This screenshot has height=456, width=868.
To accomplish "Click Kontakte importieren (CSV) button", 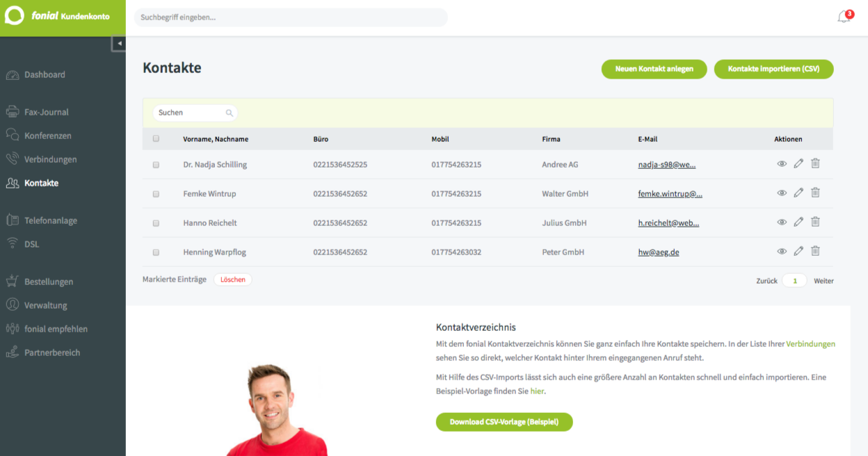I will (773, 70).
